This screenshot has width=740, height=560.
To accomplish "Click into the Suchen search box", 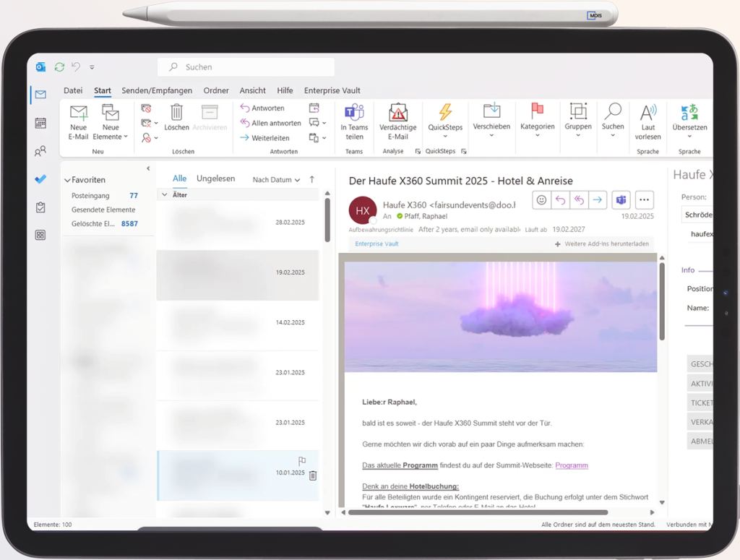I will (246, 67).
